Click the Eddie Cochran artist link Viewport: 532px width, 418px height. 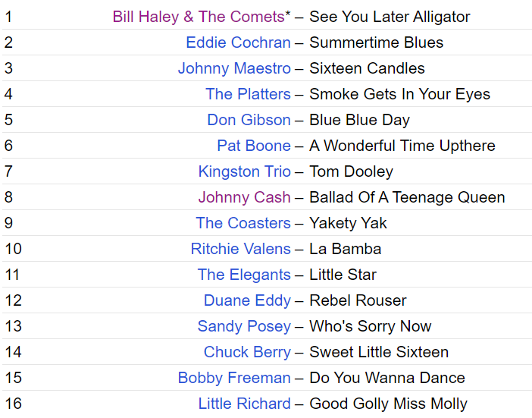point(238,42)
